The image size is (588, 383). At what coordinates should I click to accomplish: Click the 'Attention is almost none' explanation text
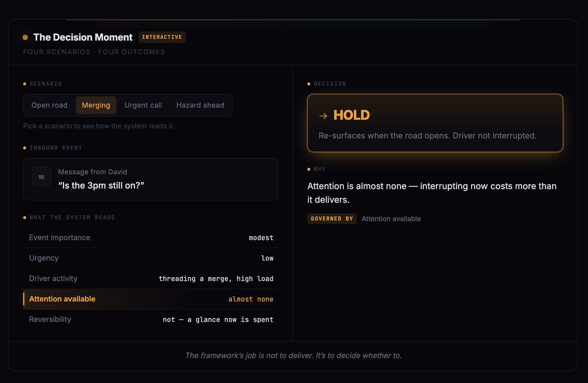[x=432, y=193]
